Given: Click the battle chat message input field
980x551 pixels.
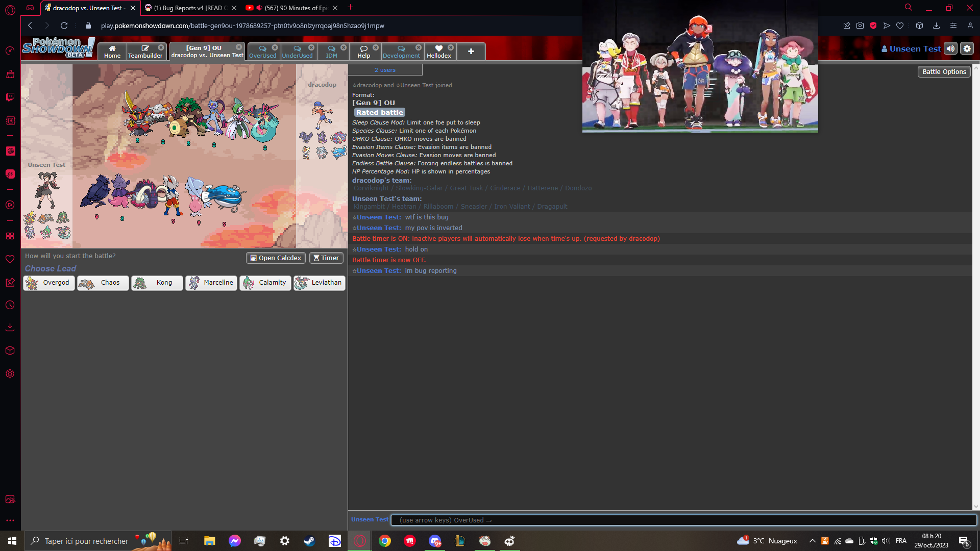Looking at the screenshot, I should click(x=683, y=520).
